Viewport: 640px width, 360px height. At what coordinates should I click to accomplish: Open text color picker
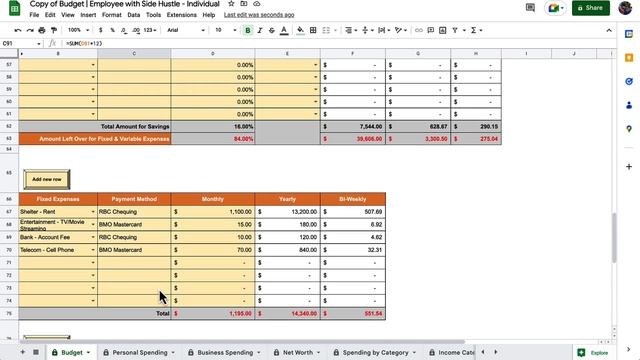(x=284, y=30)
